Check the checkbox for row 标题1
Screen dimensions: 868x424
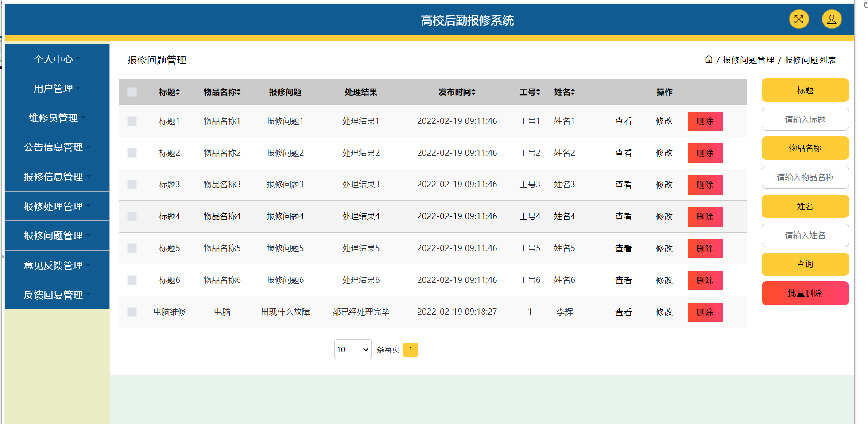[x=132, y=121]
